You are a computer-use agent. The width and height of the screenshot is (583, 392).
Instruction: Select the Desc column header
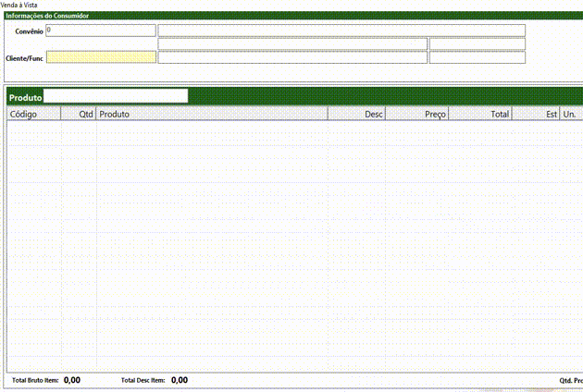pos(357,114)
